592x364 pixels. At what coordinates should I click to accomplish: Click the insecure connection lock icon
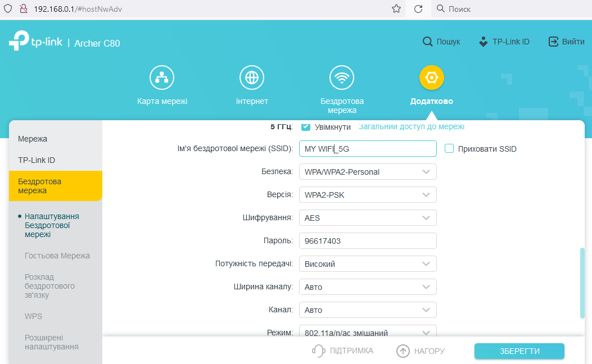point(24,8)
